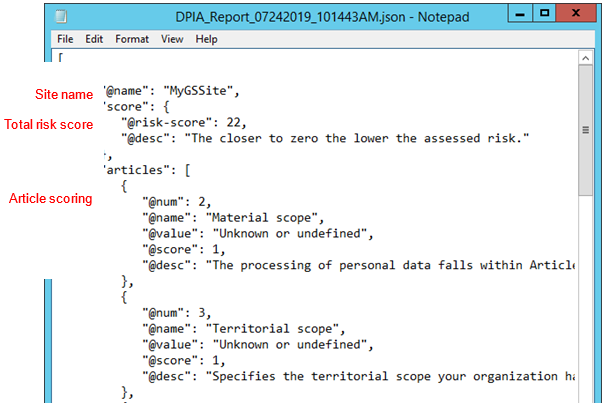Screen dimensions: 604x403
Task: Open the File menu
Action: coord(65,39)
